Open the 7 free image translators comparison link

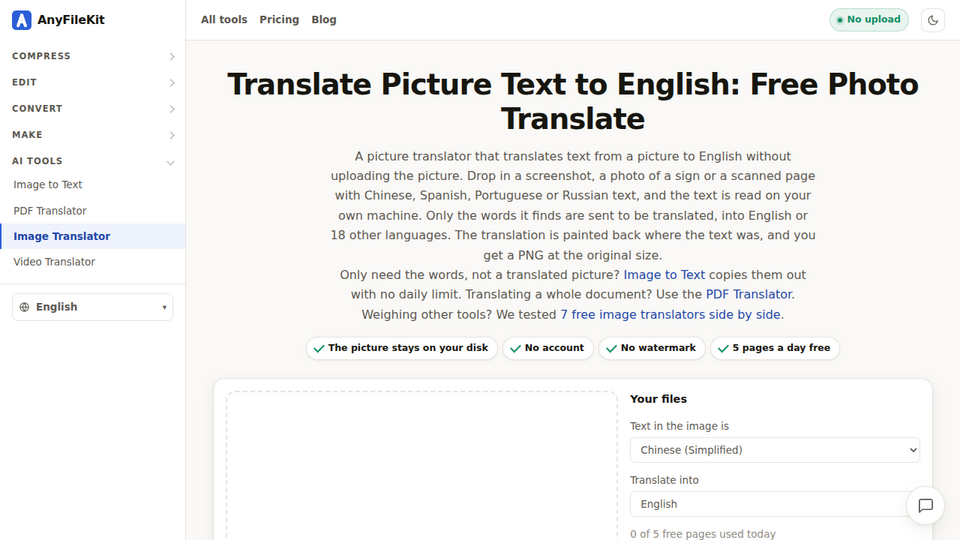pos(670,315)
